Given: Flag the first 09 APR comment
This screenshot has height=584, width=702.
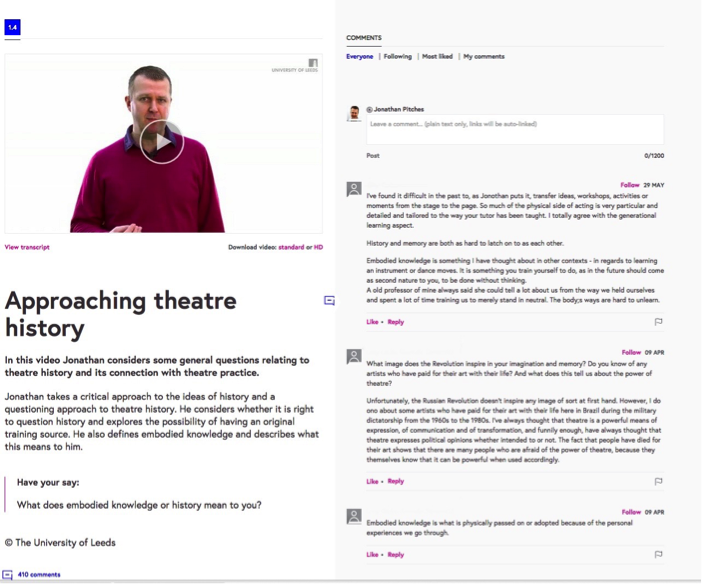Looking at the screenshot, I should (658, 481).
